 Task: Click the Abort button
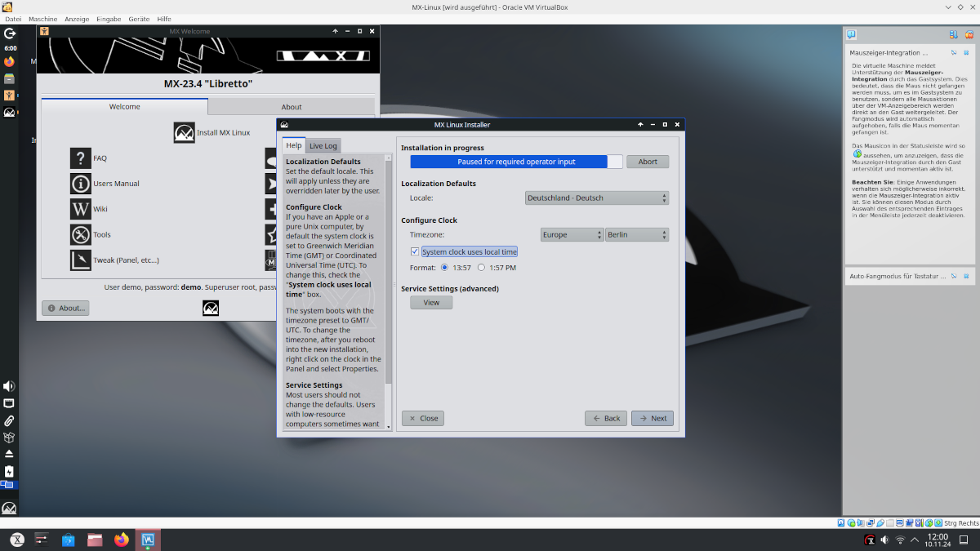click(648, 162)
